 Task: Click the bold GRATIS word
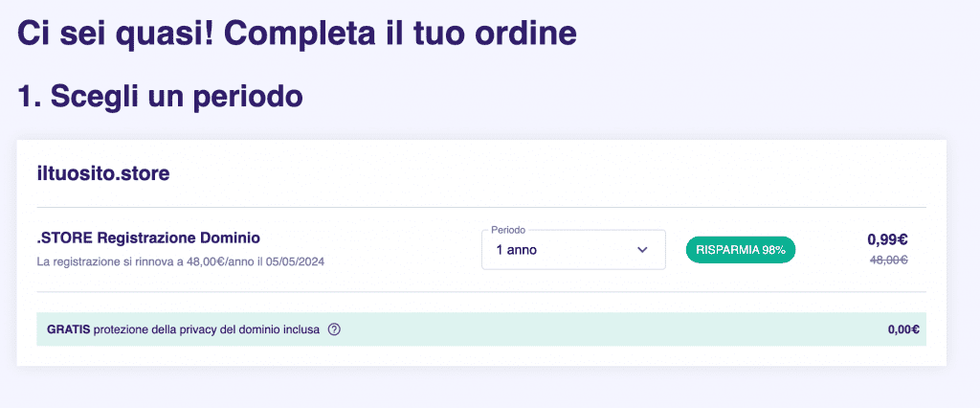[x=69, y=329]
